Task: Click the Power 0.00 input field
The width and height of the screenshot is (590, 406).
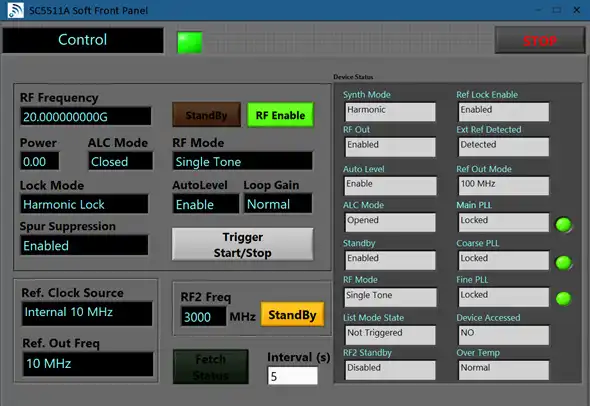Action: click(40, 161)
